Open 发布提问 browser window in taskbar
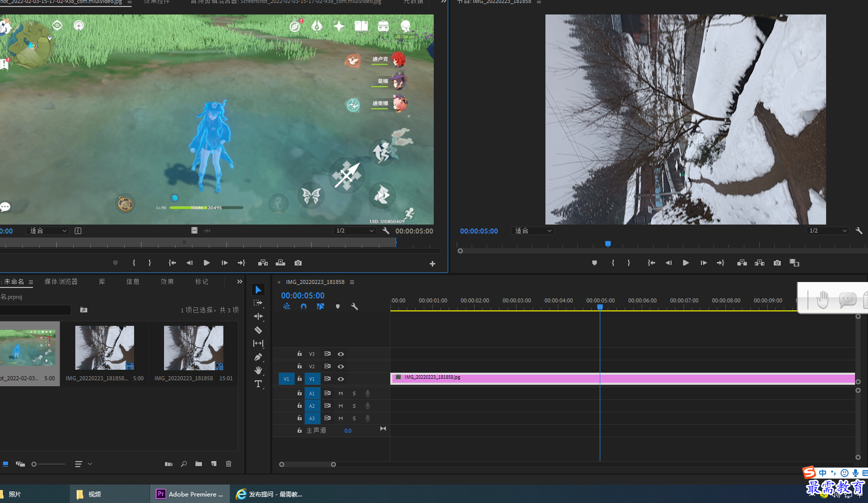The image size is (868, 503). pos(270,494)
